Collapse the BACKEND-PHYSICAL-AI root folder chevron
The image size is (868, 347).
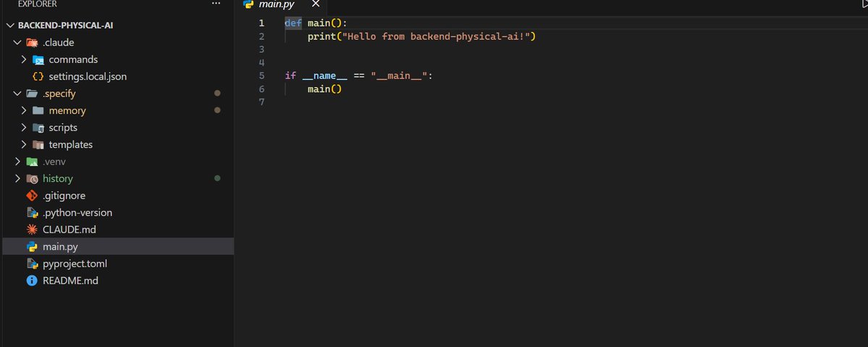11,25
